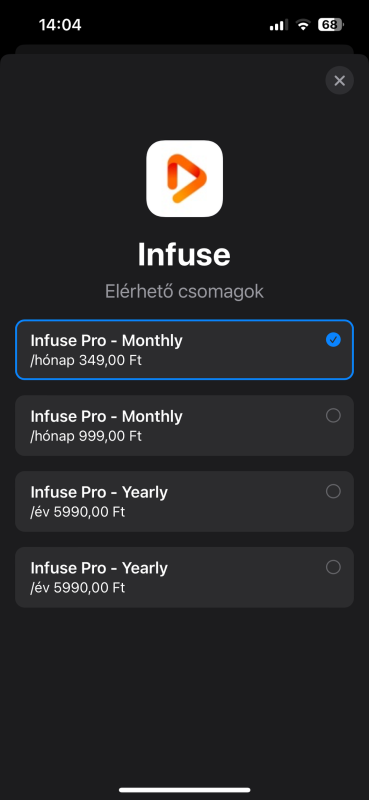Tap the background card edge above the sheet

[184, 49]
